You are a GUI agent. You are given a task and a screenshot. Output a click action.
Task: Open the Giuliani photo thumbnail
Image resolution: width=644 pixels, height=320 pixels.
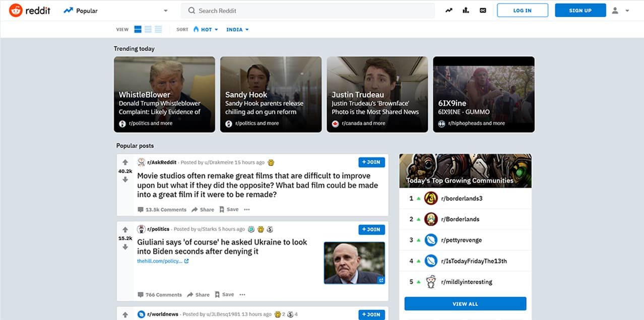(354, 263)
